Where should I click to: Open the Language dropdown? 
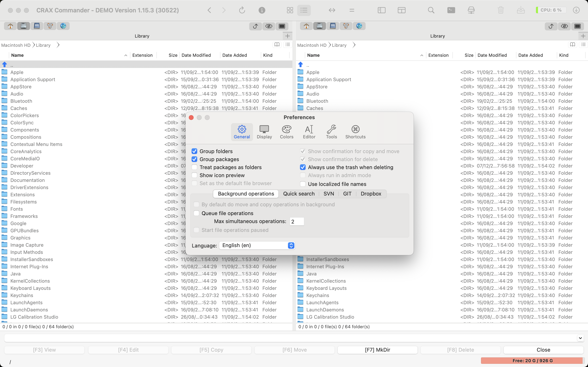coord(257,245)
